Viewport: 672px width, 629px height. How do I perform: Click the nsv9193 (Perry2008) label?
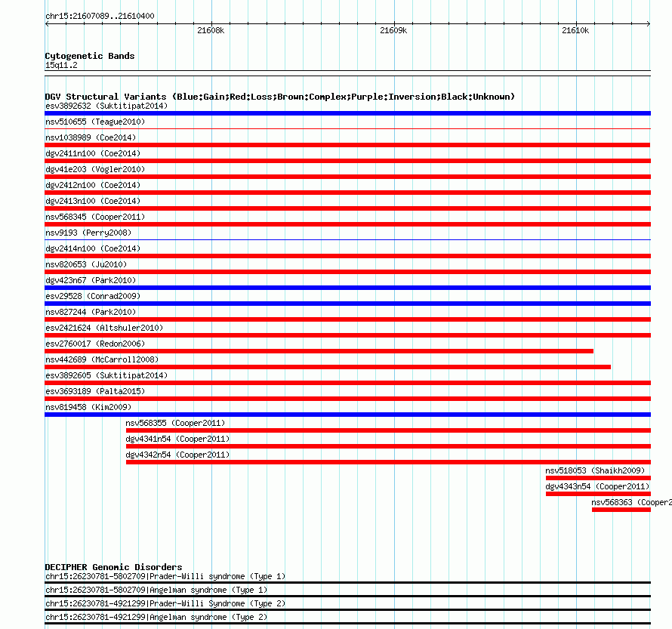(x=88, y=233)
